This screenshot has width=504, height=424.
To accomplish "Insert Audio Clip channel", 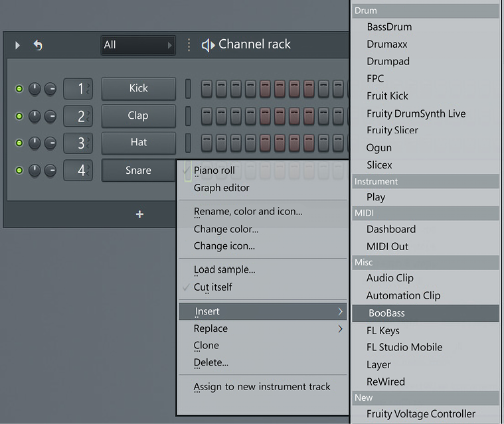I will pyautogui.click(x=426, y=278).
